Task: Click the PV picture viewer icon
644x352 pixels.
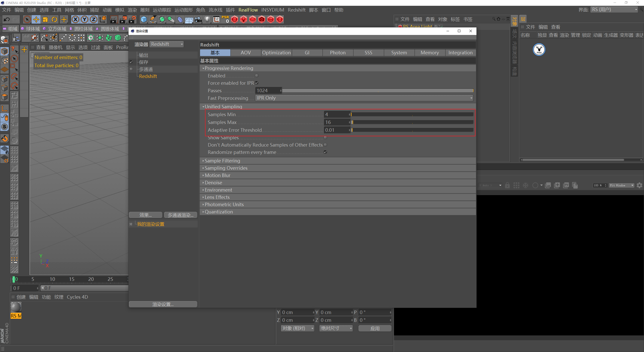Action: point(566,186)
